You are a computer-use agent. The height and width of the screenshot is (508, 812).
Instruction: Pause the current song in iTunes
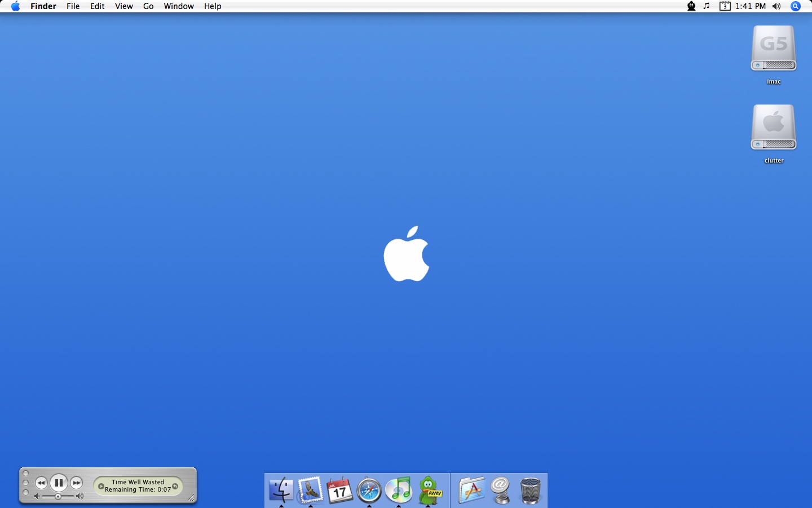(x=59, y=483)
